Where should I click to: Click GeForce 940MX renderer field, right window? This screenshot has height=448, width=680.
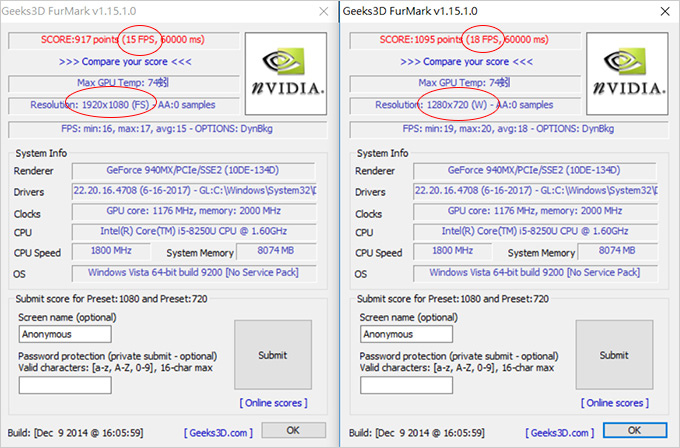click(535, 170)
